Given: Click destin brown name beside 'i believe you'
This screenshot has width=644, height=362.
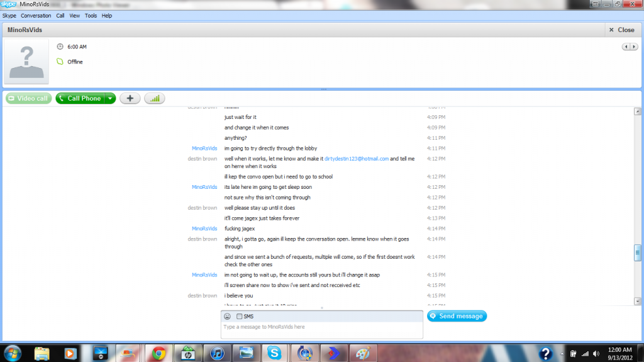Looking at the screenshot, I should coord(202,296).
